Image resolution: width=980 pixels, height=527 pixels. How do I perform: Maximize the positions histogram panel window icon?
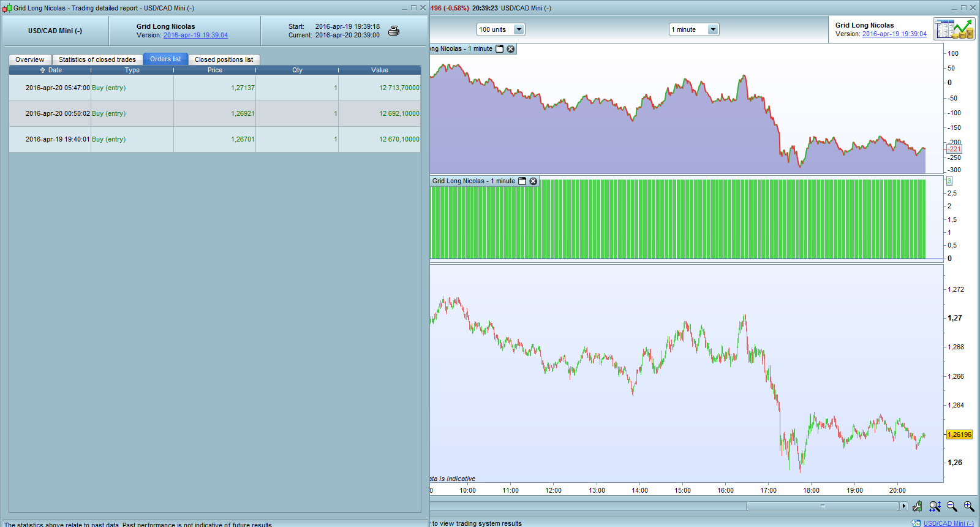point(522,181)
